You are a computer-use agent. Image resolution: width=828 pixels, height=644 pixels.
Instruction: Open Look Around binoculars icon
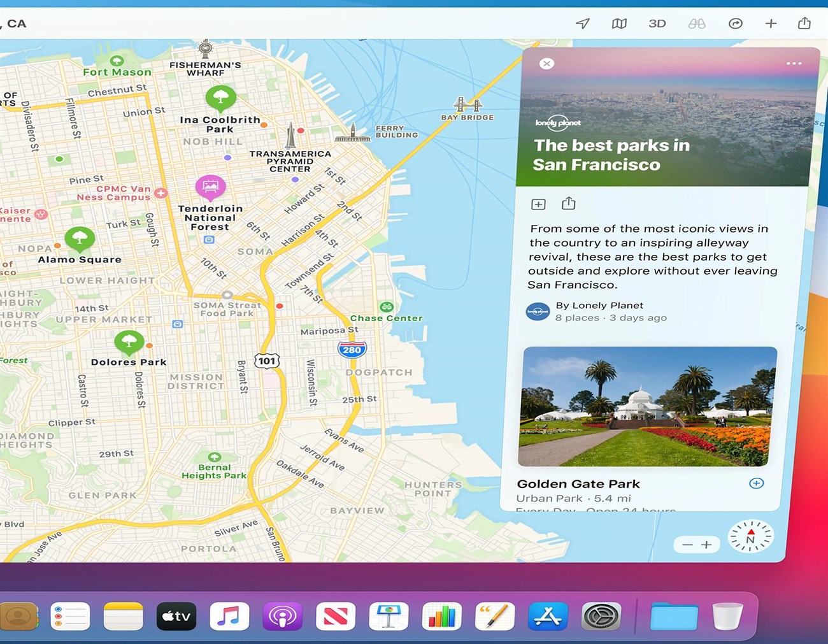(697, 24)
